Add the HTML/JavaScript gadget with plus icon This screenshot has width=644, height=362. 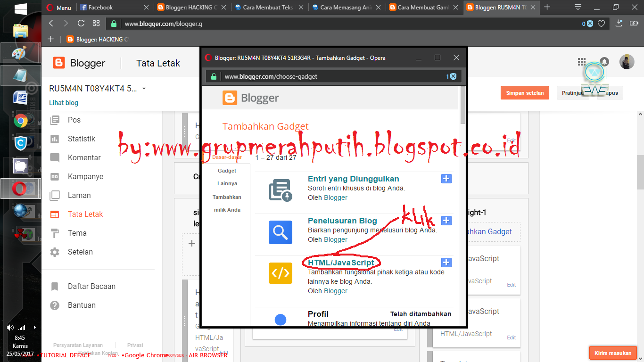click(x=446, y=263)
